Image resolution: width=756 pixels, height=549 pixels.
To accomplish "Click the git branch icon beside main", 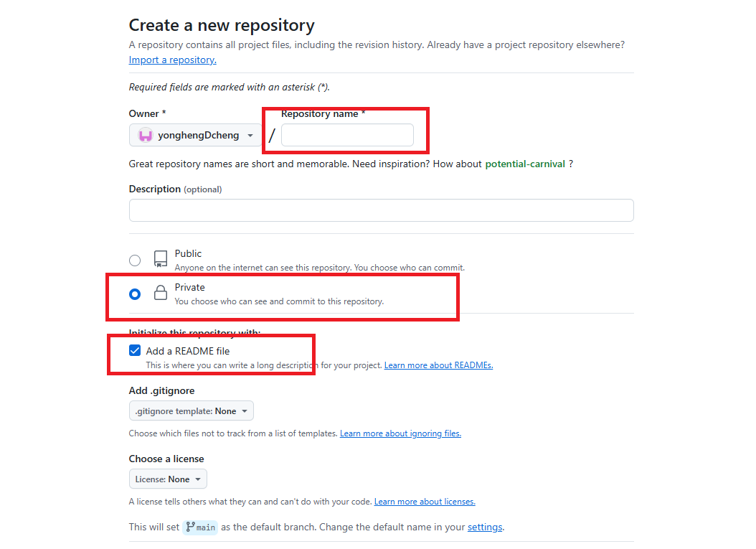I will [191, 527].
